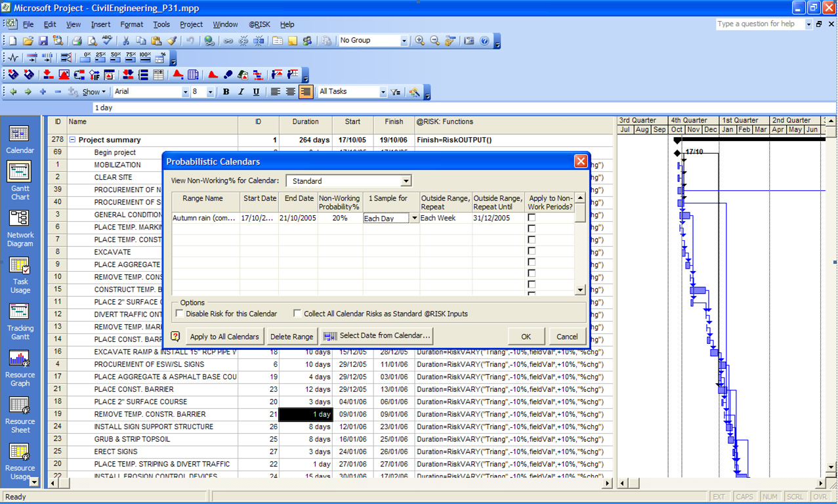
Task: Expand the Each Day sample dropdown
Action: [414, 218]
